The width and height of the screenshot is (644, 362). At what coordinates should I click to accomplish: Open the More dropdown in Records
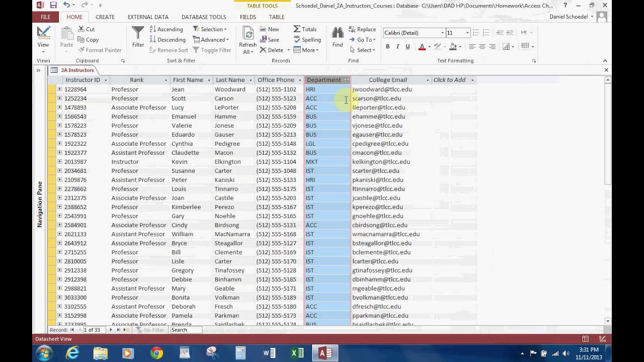(x=306, y=50)
